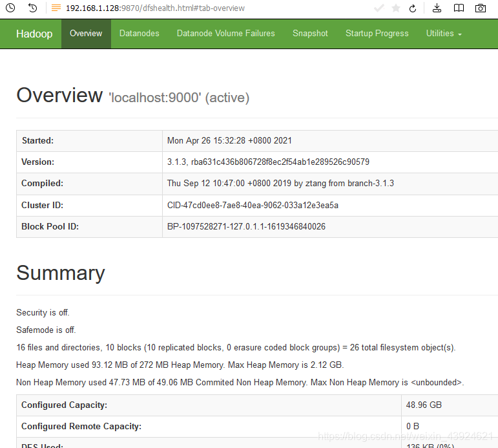
Task: Click the 'Non Heap Memory used 47.73 MB' line
Action: (240, 382)
